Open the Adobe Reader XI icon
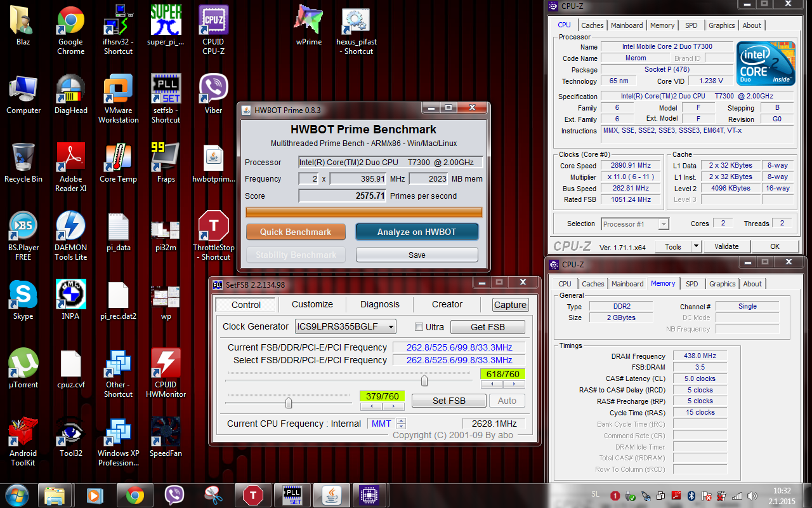Screen dimensions: 812x508 (x=70, y=167)
